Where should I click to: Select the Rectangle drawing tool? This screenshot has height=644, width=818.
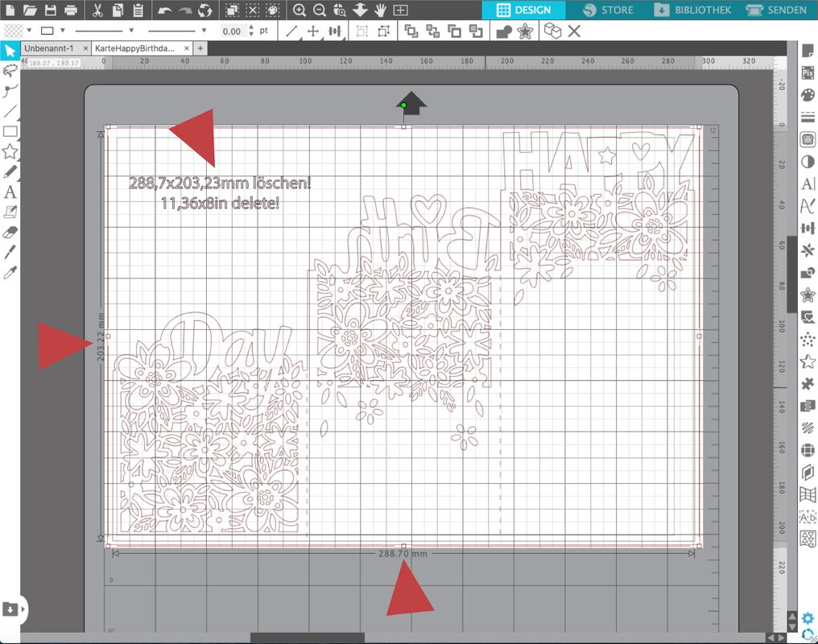click(10, 131)
